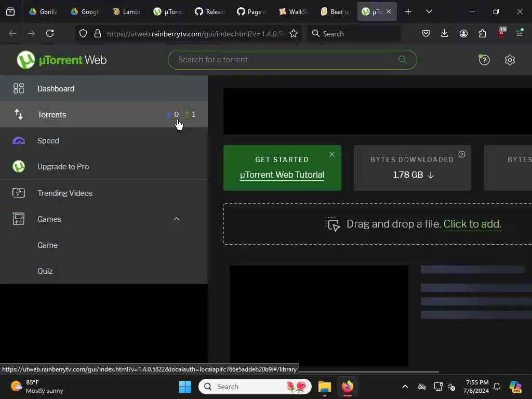Open Firefox View icon
Screen dimensions: 532x399
tap(10, 12)
